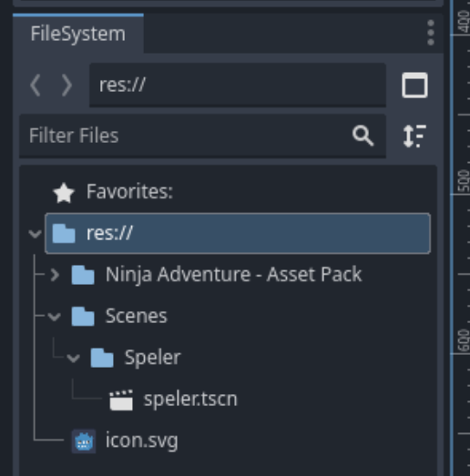Image resolution: width=470 pixels, height=476 pixels.
Task: Expand Ninja Adventure - Asset Pack folder
Action: coord(55,275)
